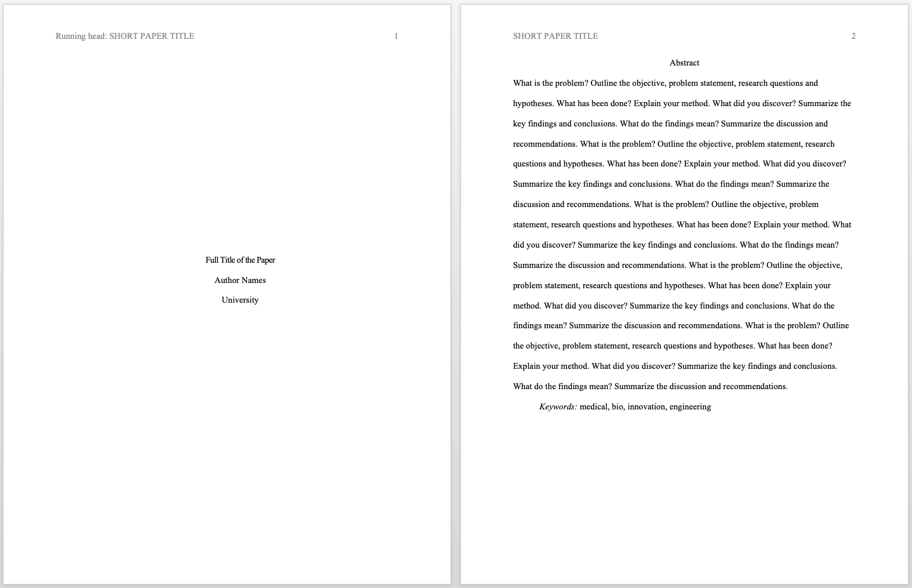Image resolution: width=912 pixels, height=588 pixels.
Task: Click the line starting 'key findings and conclusions. What do'
Action: click(670, 124)
